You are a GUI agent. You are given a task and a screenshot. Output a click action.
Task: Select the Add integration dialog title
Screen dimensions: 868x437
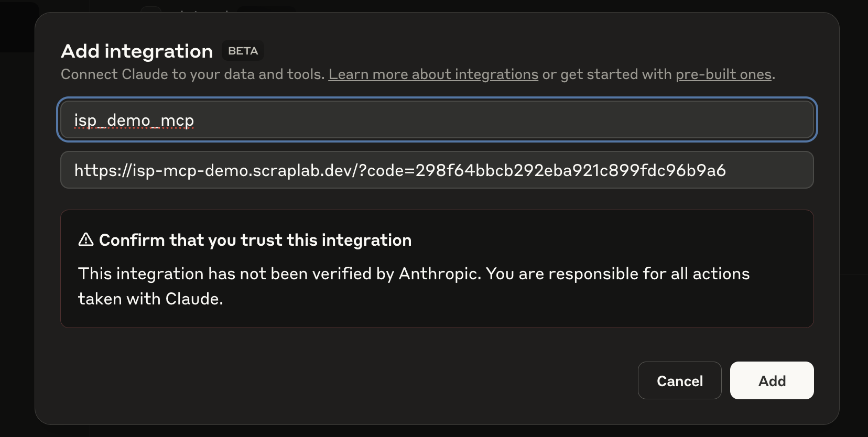137,50
